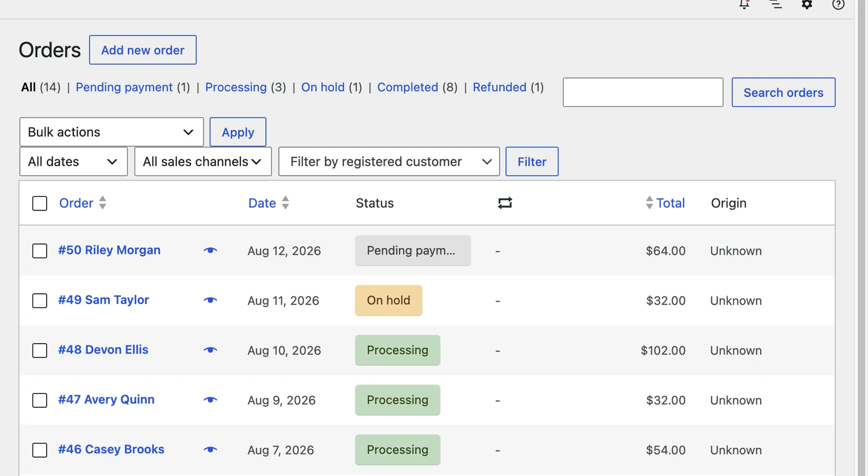The width and height of the screenshot is (868, 476).
Task: Open the All dates dropdown
Action: click(x=73, y=162)
